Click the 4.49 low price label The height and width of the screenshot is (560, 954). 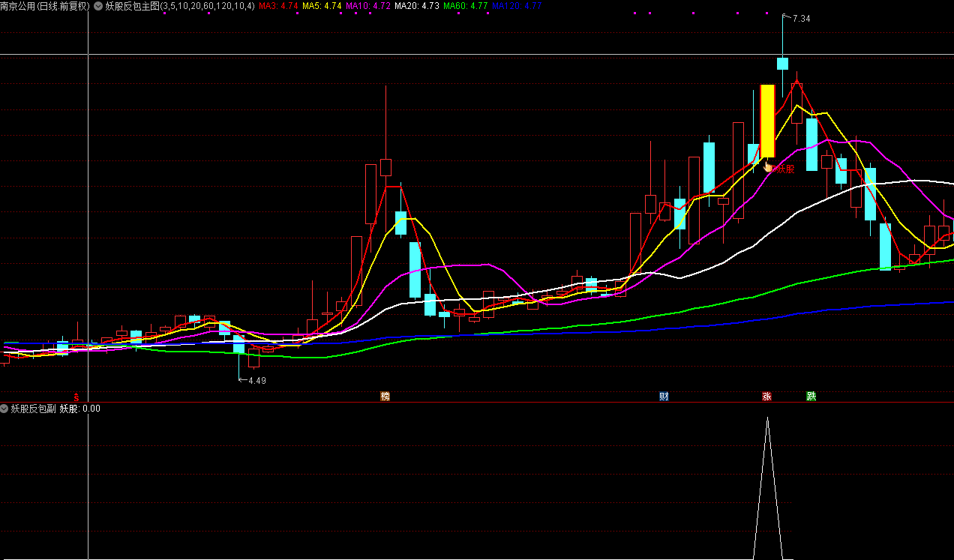(x=256, y=380)
